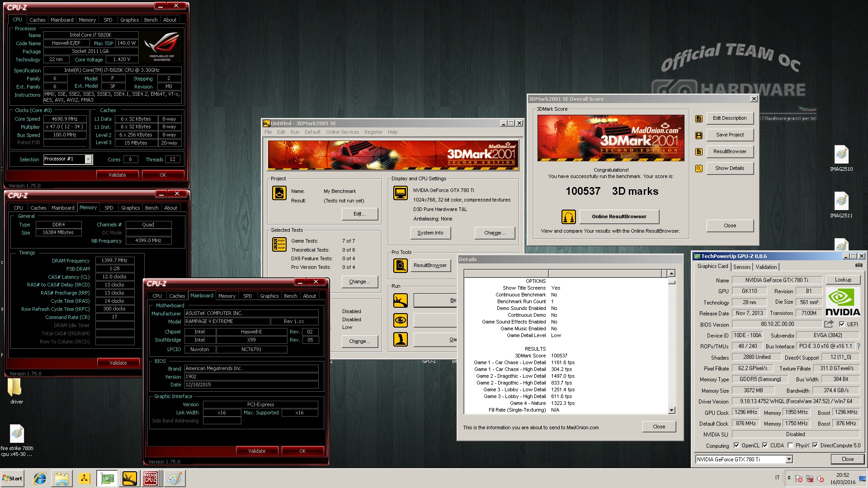Screen dimensions: 868x488
Task: Click the Save Project floppy disk icon
Action: 699,135
